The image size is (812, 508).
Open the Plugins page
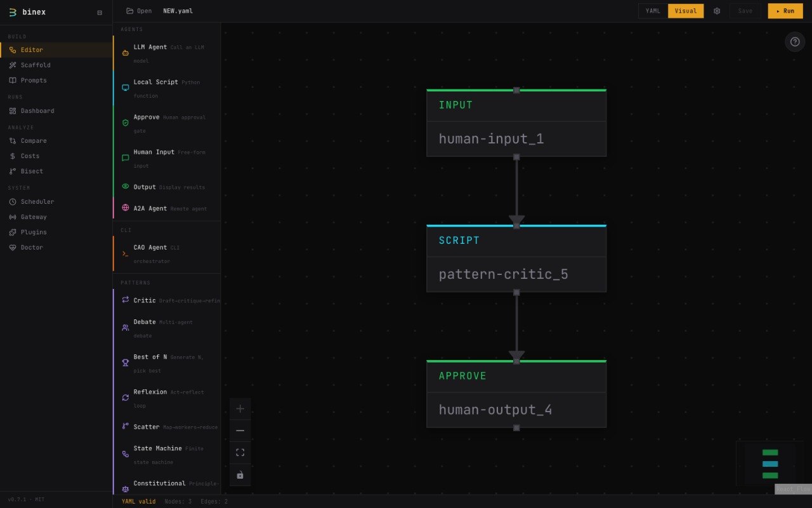point(56,232)
